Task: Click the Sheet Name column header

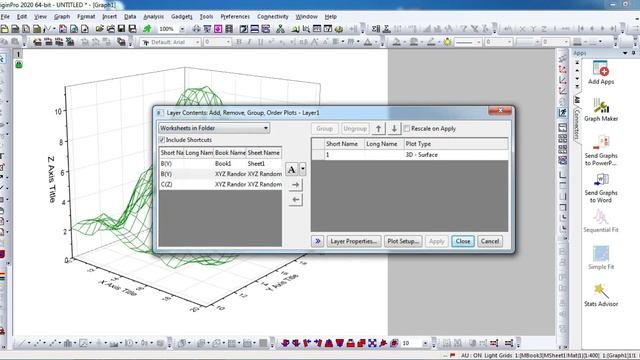Action: [x=264, y=153]
